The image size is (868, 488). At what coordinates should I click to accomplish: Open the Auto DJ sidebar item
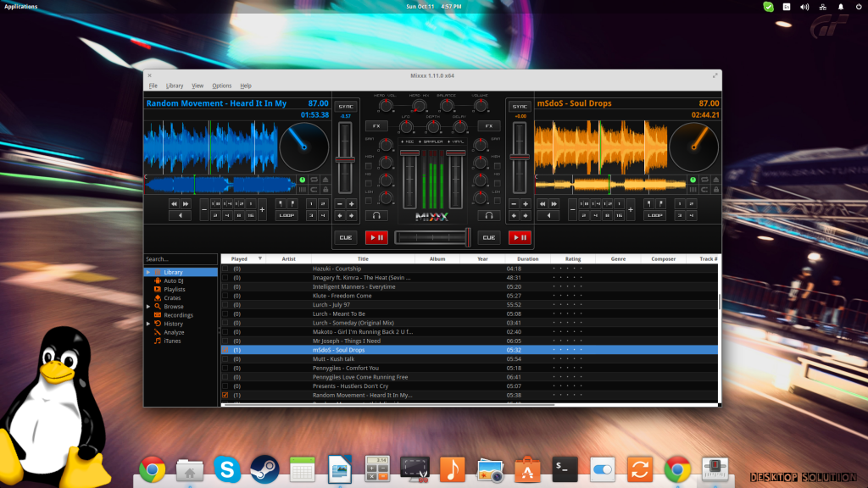coord(175,280)
